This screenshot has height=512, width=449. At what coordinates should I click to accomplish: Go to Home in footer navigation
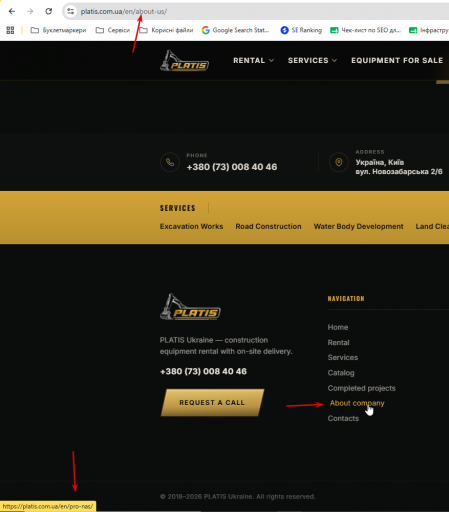click(x=338, y=327)
